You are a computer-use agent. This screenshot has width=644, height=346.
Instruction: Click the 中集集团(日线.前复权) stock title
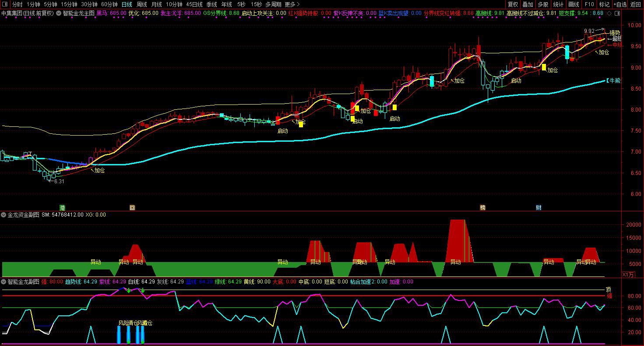(x=27, y=13)
